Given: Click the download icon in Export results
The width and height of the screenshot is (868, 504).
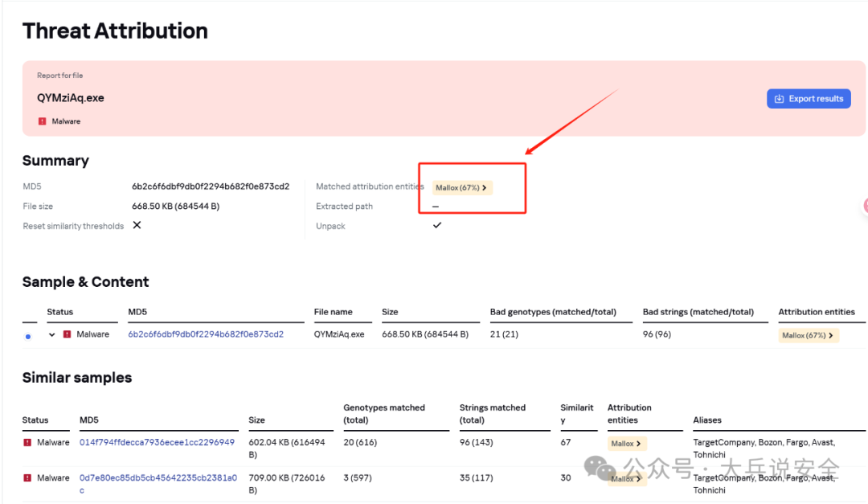Looking at the screenshot, I should tap(779, 99).
